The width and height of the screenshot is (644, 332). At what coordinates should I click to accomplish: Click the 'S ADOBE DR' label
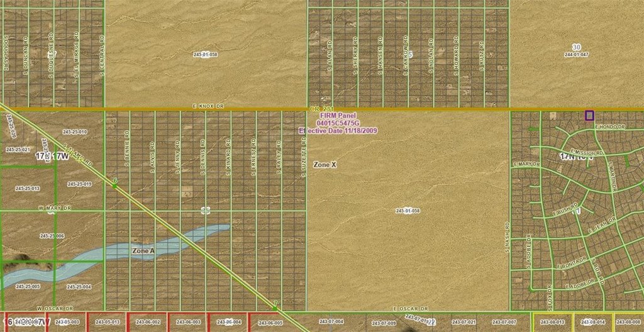530,252
